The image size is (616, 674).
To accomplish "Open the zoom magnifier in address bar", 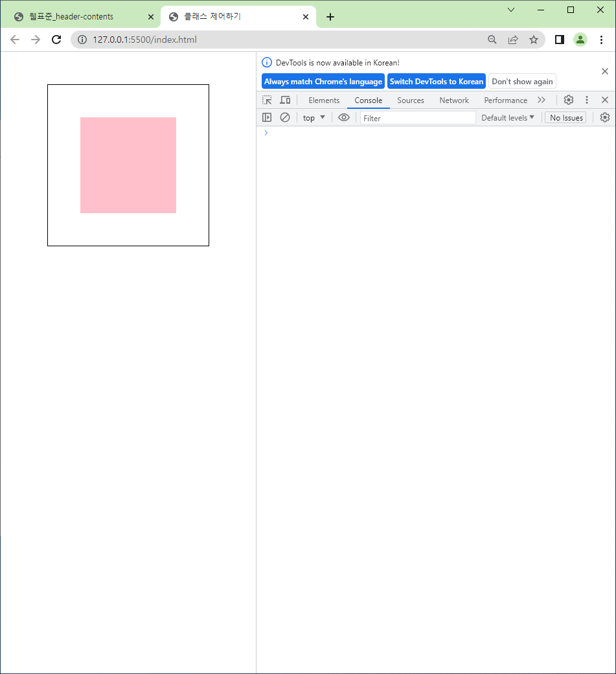I will click(x=492, y=40).
